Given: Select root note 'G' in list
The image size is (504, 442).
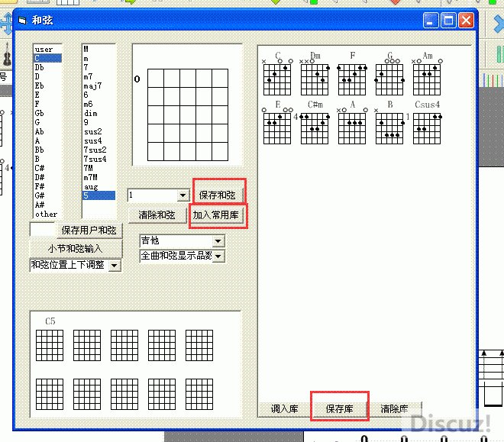Looking at the screenshot, I should point(47,122).
